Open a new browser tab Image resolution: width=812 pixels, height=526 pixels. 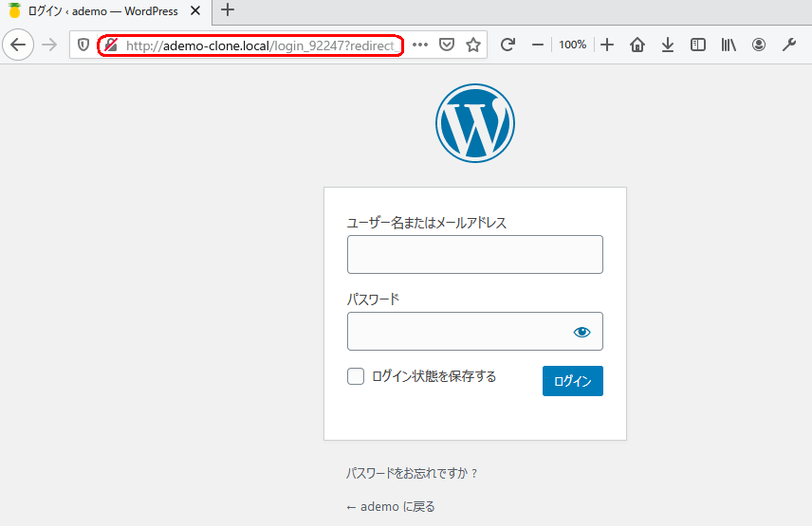pyautogui.click(x=228, y=9)
